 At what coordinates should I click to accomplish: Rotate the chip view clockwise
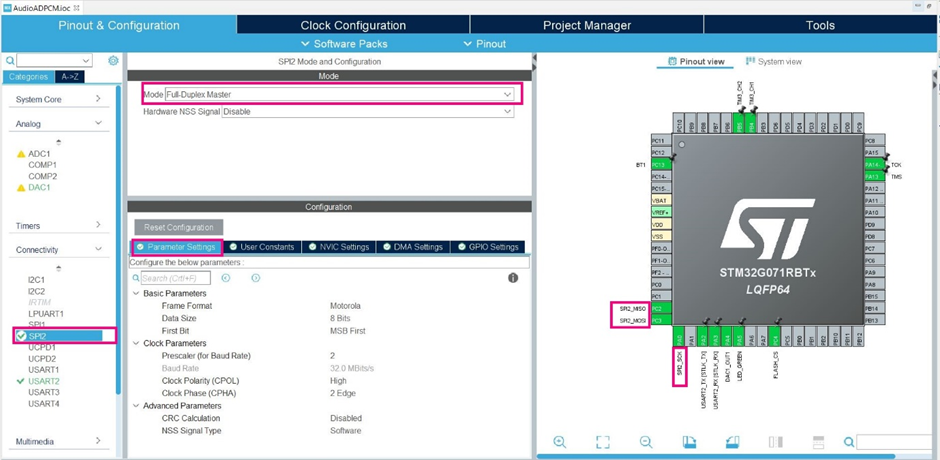689,442
